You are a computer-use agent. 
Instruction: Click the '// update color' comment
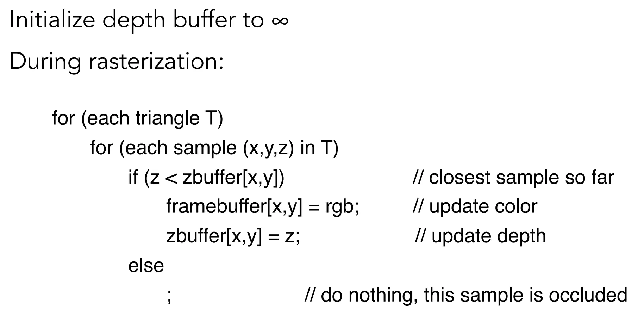click(x=475, y=207)
